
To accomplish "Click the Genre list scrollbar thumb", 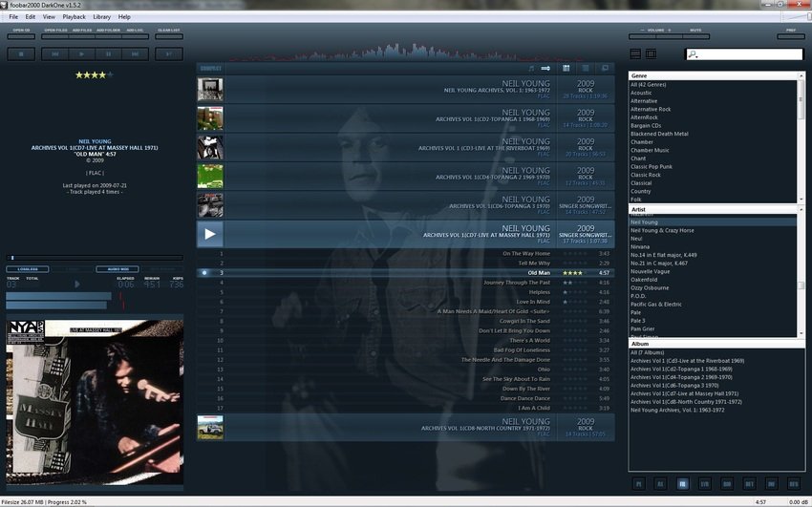I will pos(801,100).
